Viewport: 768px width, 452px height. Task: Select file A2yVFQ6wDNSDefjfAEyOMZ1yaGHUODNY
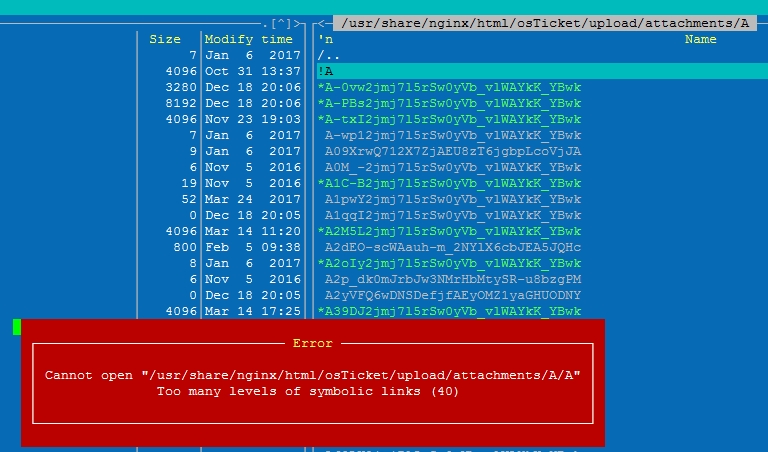453,295
